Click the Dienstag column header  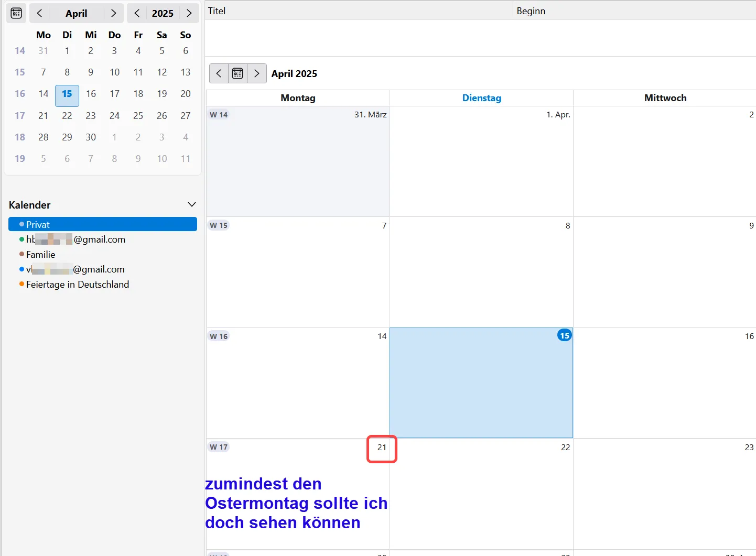482,98
